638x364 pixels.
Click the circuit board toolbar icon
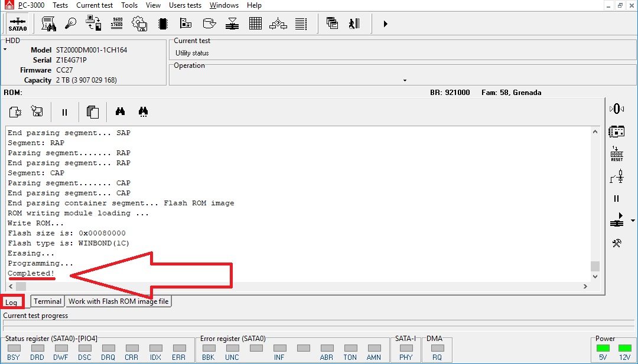coord(185,23)
